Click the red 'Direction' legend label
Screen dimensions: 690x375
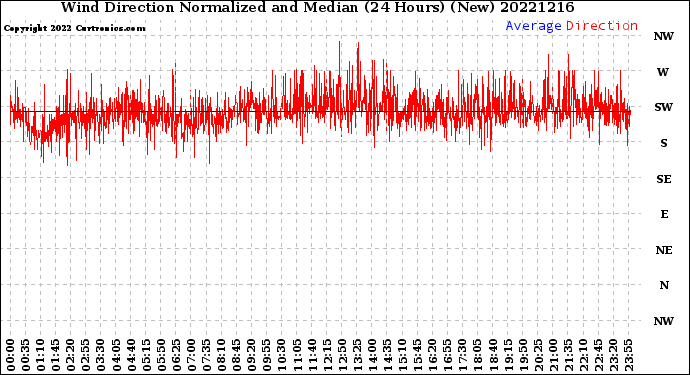tap(602, 26)
